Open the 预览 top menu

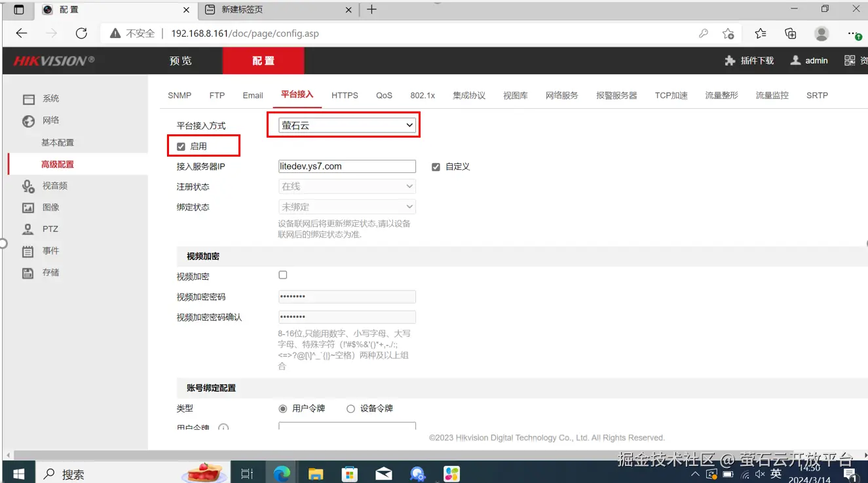[x=181, y=61]
